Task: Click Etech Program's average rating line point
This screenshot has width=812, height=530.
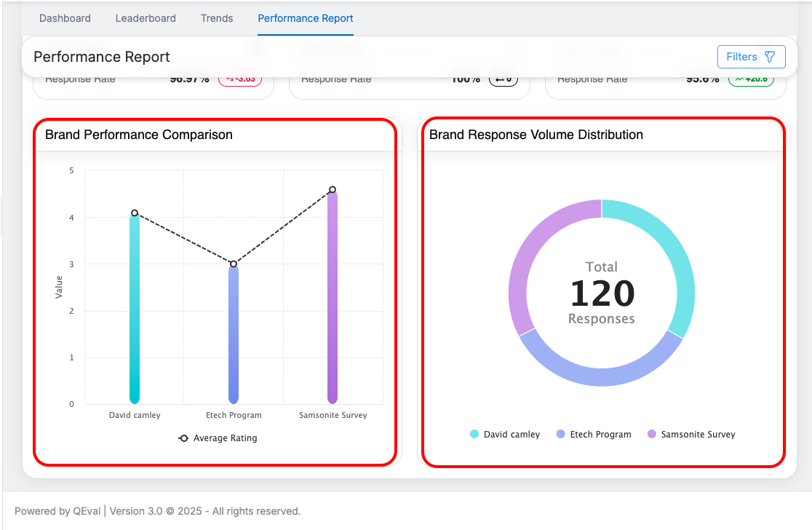Action: pyautogui.click(x=234, y=264)
